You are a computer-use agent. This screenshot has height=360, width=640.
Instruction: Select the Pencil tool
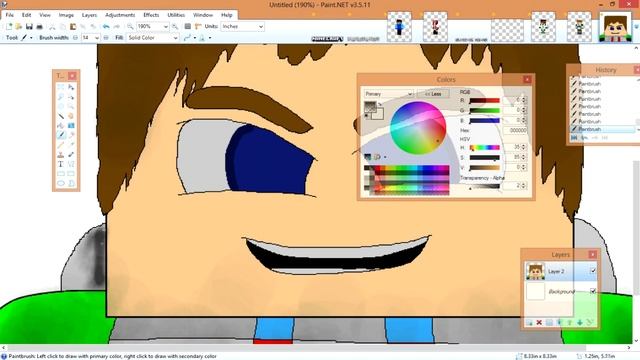tap(61, 145)
